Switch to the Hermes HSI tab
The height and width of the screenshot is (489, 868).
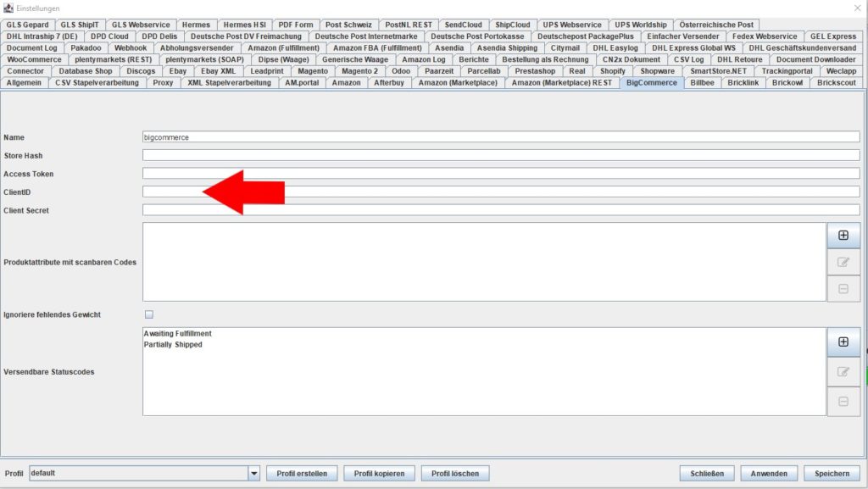pyautogui.click(x=244, y=25)
